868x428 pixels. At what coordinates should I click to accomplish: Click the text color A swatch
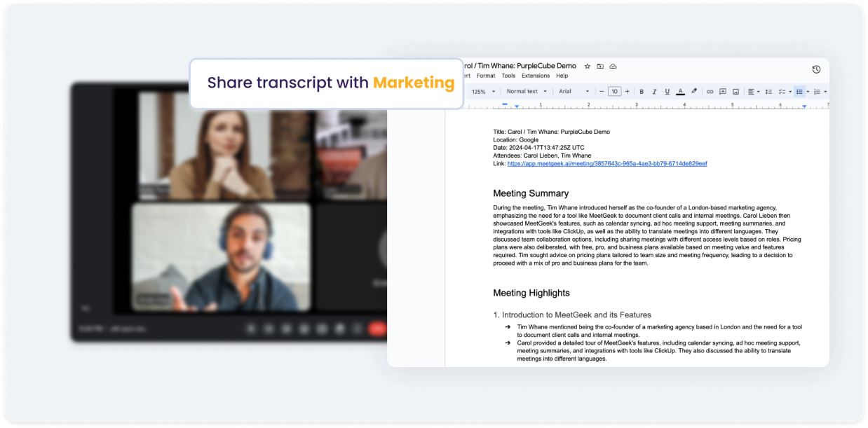tap(681, 91)
